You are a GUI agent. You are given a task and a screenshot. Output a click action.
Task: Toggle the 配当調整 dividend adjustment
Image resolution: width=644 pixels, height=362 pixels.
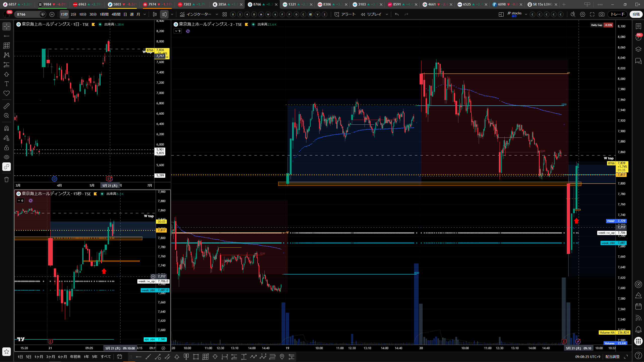point(612,356)
